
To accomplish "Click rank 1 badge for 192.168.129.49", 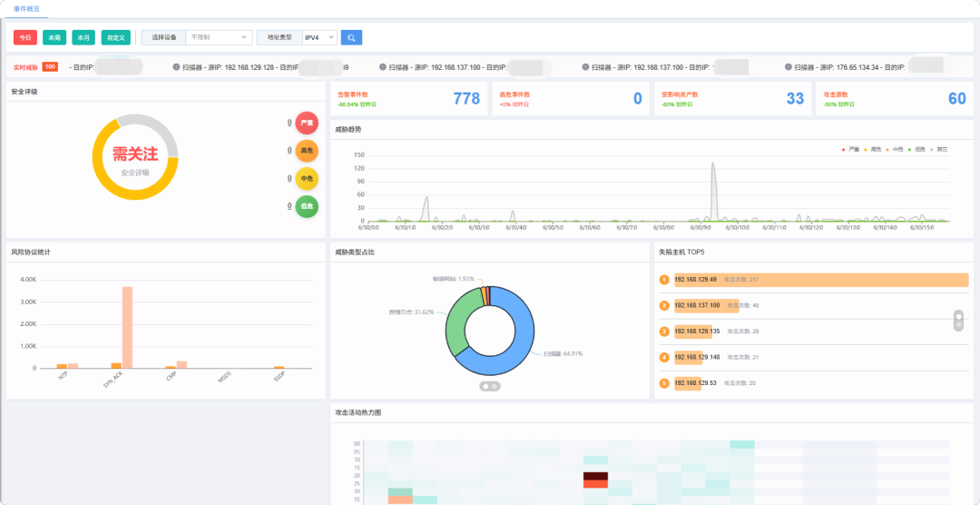I will coord(664,280).
